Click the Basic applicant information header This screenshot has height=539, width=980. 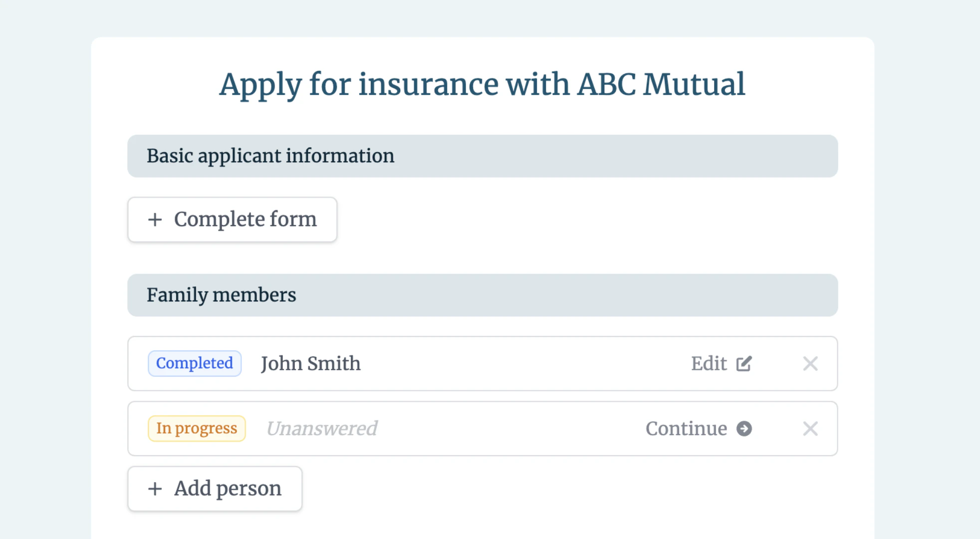tap(270, 156)
